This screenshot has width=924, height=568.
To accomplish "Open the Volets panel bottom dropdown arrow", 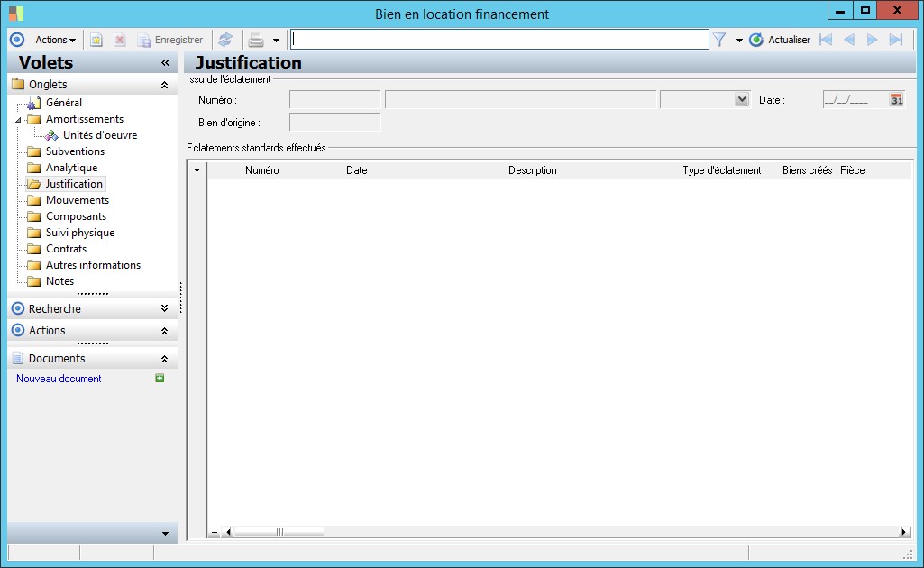I will 165,534.
